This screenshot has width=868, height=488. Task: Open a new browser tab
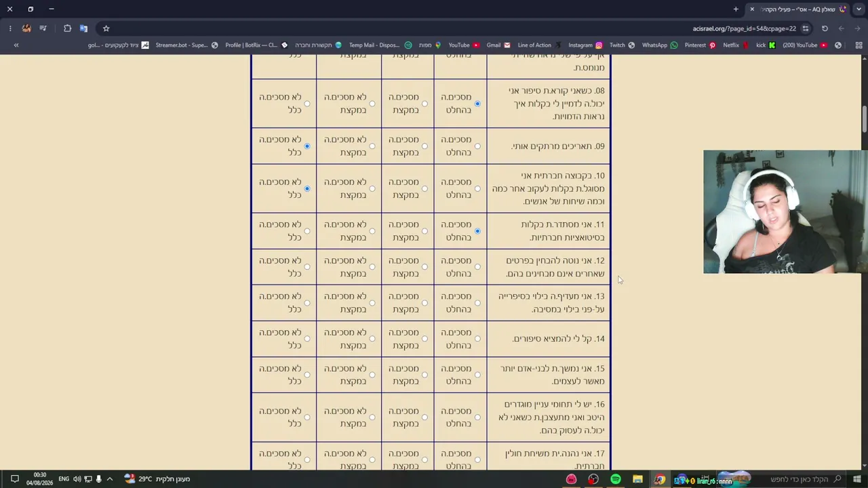pos(736,9)
